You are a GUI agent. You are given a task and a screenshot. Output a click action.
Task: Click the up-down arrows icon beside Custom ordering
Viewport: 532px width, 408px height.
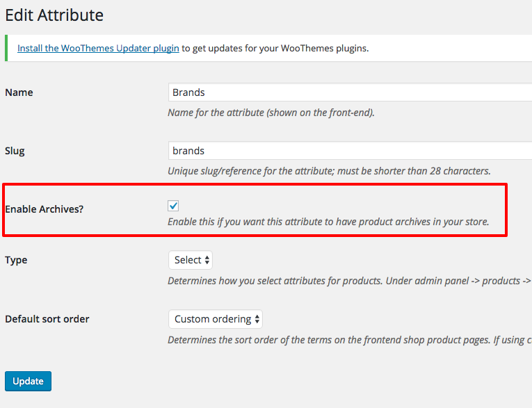coord(257,319)
